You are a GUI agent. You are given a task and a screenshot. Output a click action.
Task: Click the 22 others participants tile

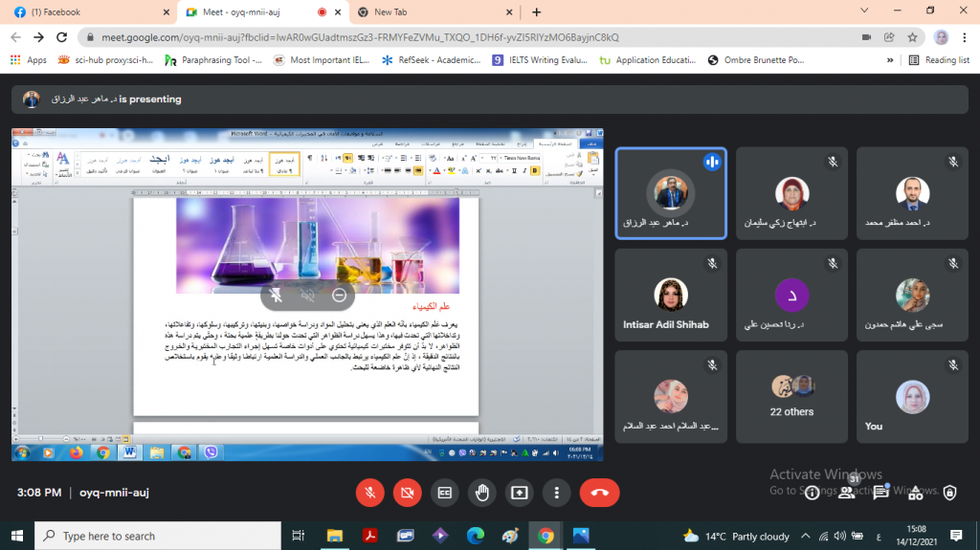(791, 395)
